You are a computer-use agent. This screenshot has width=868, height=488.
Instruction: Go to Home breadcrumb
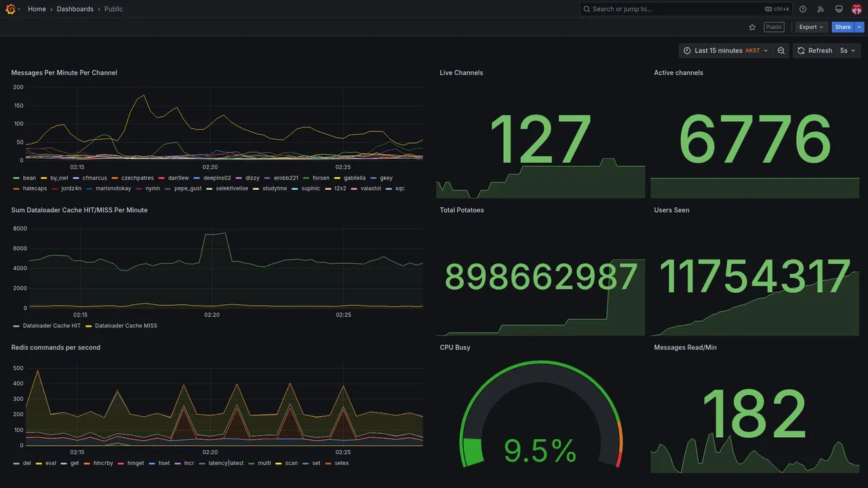pos(37,9)
